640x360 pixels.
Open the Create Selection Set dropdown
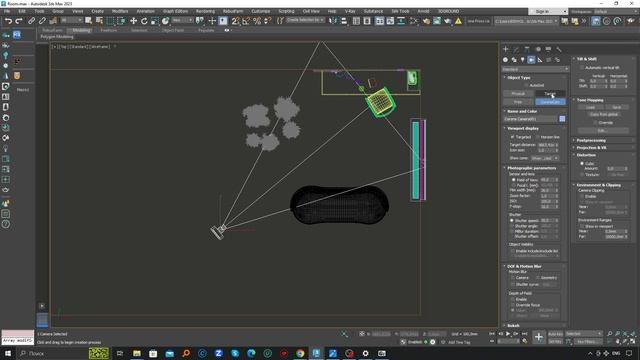click(305, 20)
